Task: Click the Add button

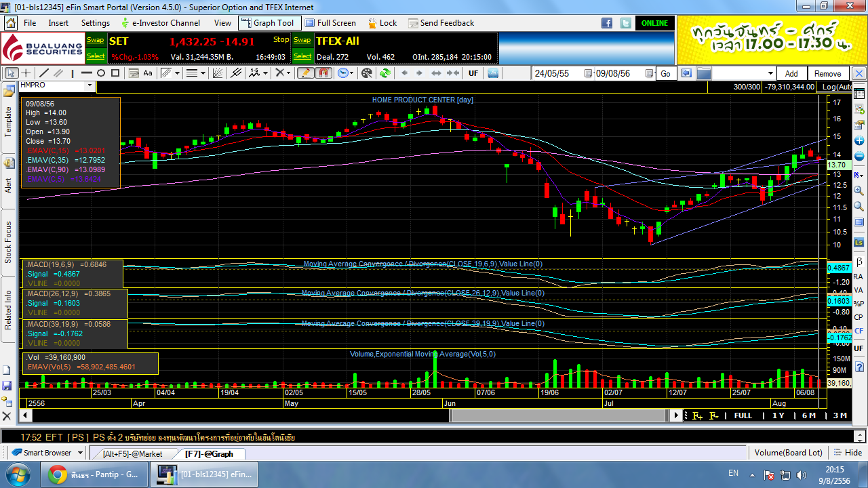Action: pyautogui.click(x=791, y=73)
